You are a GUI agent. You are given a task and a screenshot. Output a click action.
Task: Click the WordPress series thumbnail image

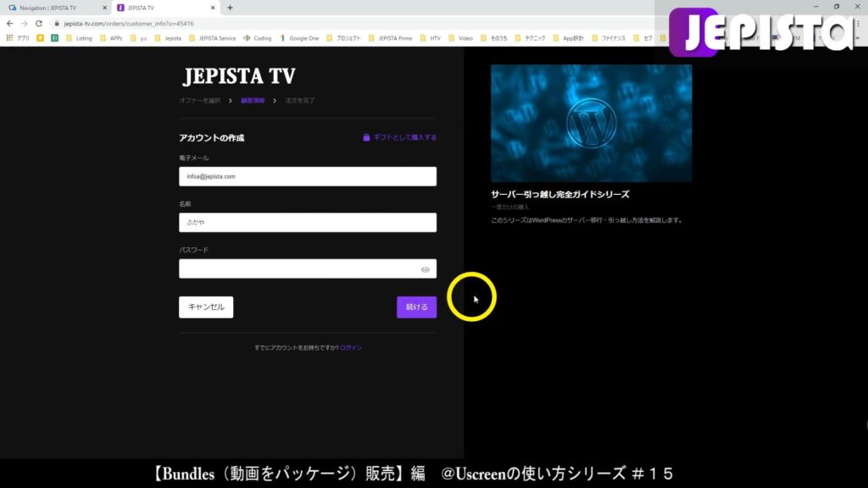click(x=591, y=123)
